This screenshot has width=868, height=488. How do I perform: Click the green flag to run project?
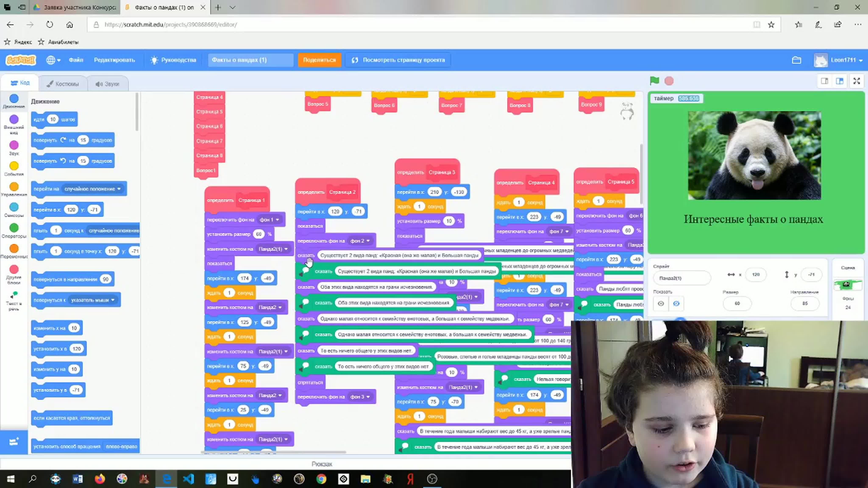(654, 81)
